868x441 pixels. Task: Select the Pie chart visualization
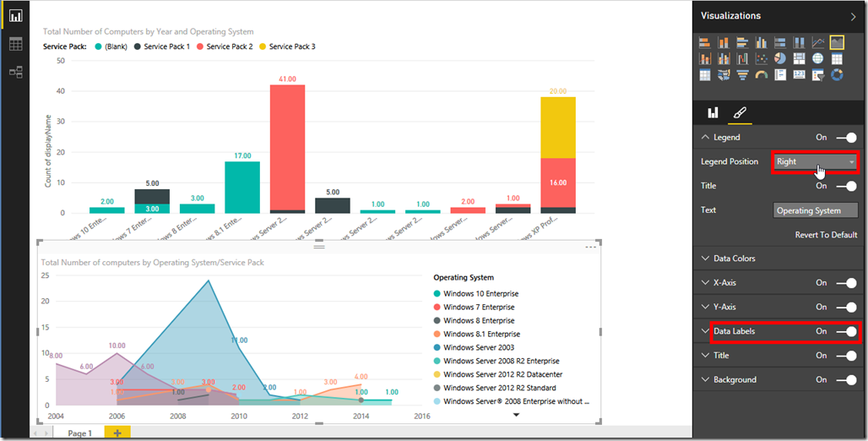click(x=780, y=59)
